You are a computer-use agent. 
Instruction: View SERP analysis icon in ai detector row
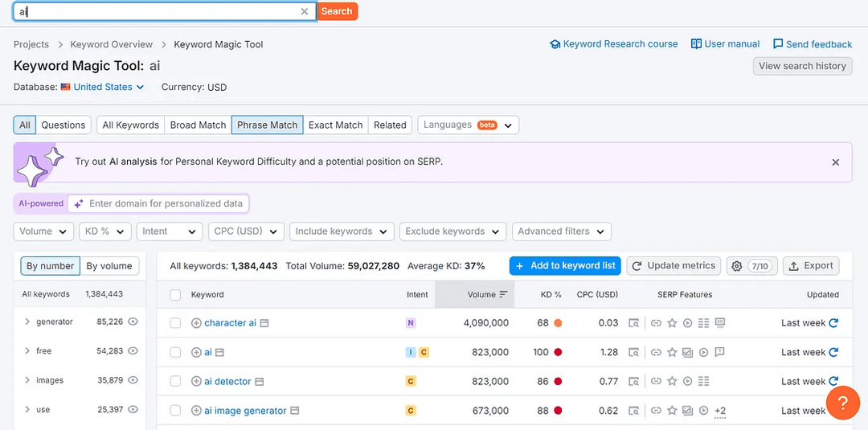point(634,381)
